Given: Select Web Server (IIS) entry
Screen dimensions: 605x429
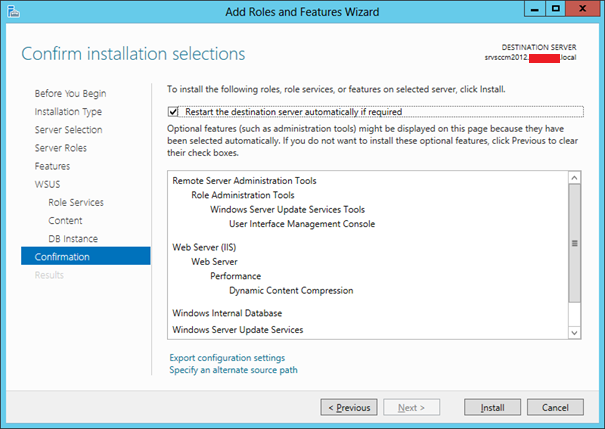Looking at the screenshot, I should pyautogui.click(x=204, y=247).
